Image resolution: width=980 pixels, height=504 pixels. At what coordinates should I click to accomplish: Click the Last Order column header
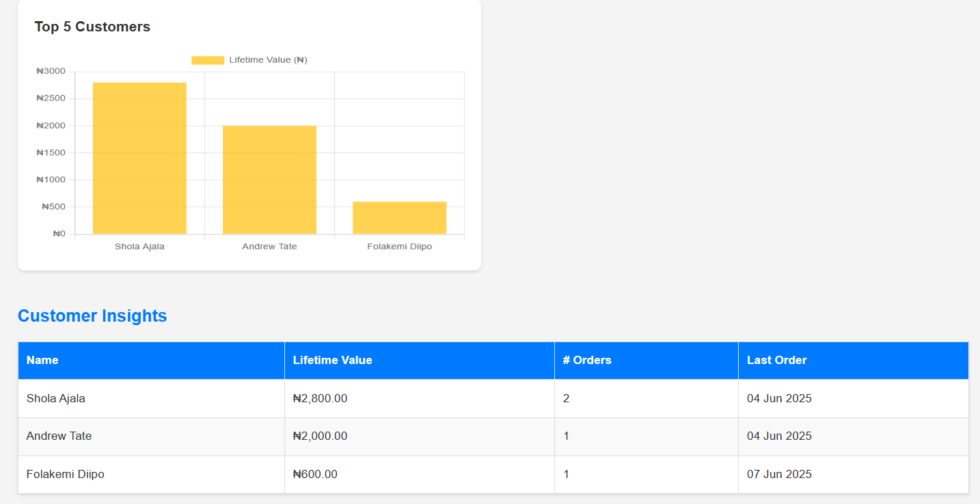pyautogui.click(x=776, y=360)
